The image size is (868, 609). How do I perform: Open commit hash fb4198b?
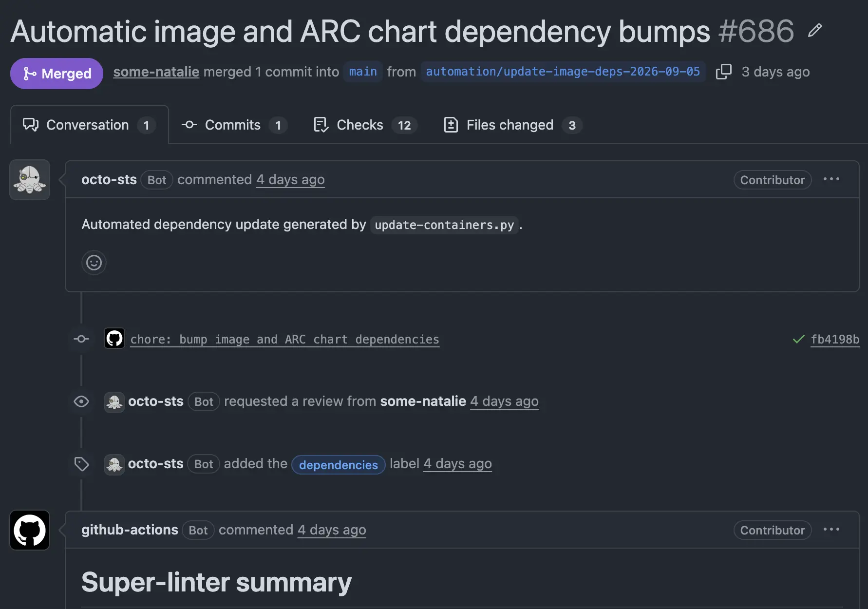(835, 339)
